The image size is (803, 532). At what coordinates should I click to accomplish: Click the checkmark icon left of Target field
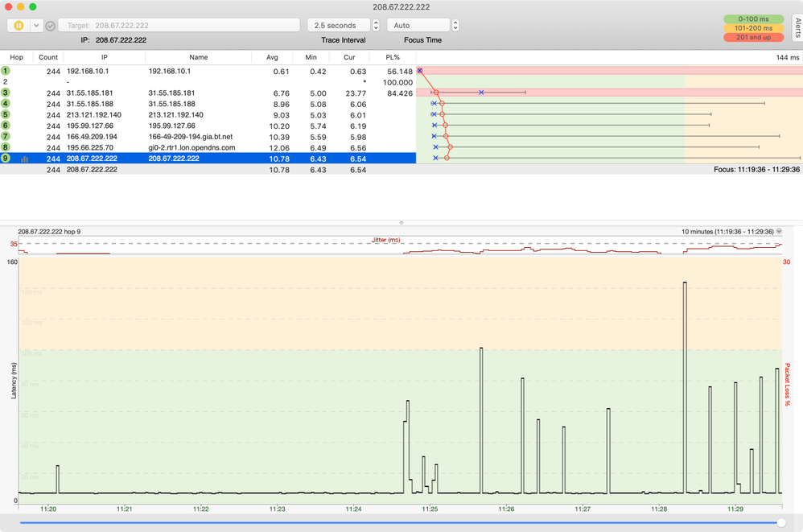pyautogui.click(x=51, y=26)
